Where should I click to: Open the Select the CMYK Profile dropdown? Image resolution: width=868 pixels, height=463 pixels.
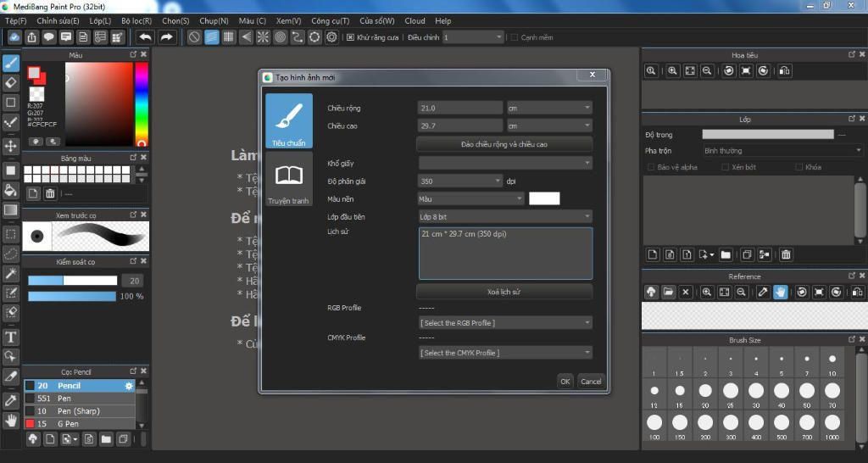(x=505, y=353)
